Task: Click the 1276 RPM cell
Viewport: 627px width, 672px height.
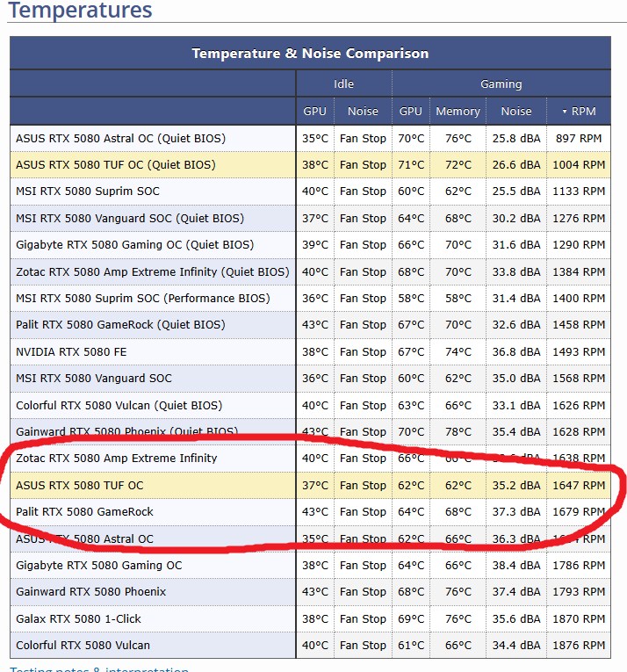Action: [x=579, y=219]
